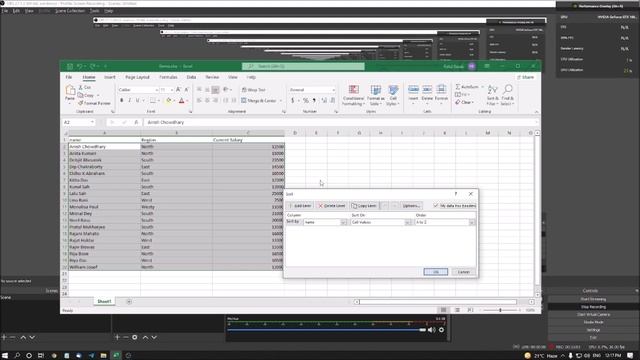
Task: Switch to the Page Layout ribbon tab
Action: pyautogui.click(x=137, y=77)
